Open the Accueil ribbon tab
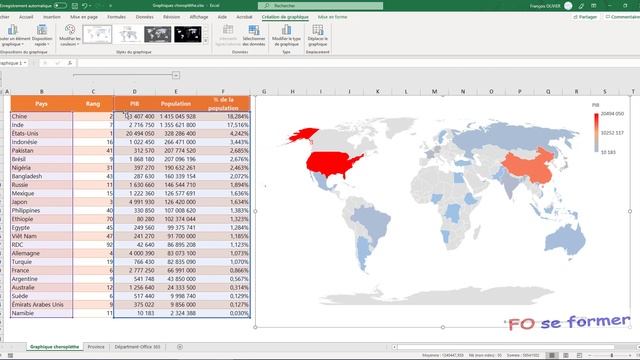 pyautogui.click(x=26, y=17)
